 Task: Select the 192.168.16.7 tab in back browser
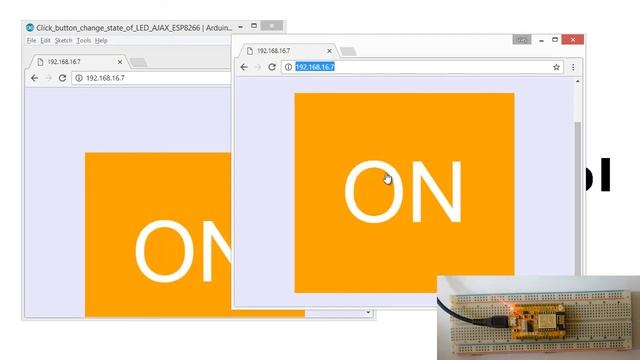78,62
